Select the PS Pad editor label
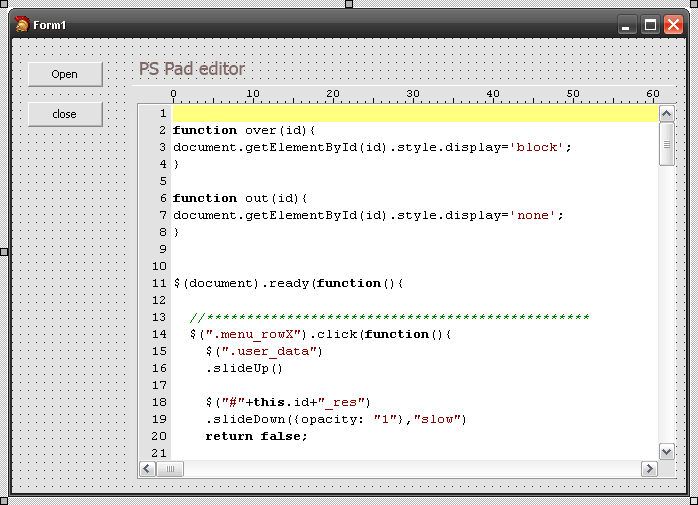Viewport: 698px width, 505px height. point(192,69)
